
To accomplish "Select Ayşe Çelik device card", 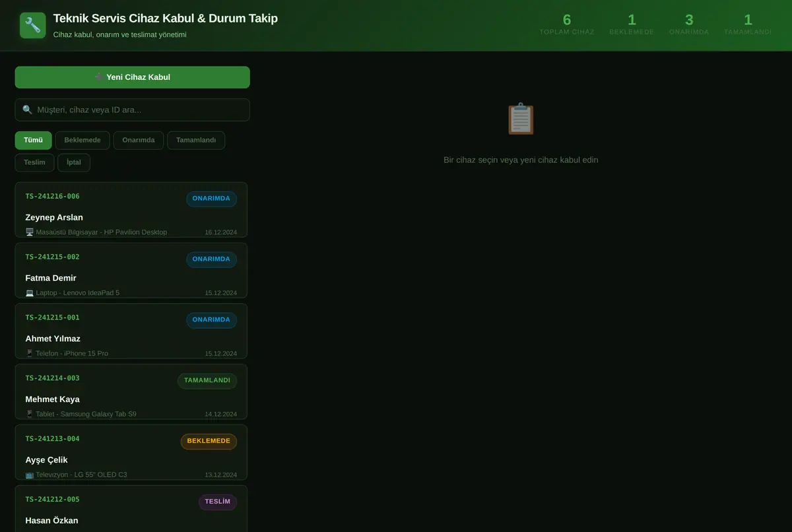I will tap(131, 453).
